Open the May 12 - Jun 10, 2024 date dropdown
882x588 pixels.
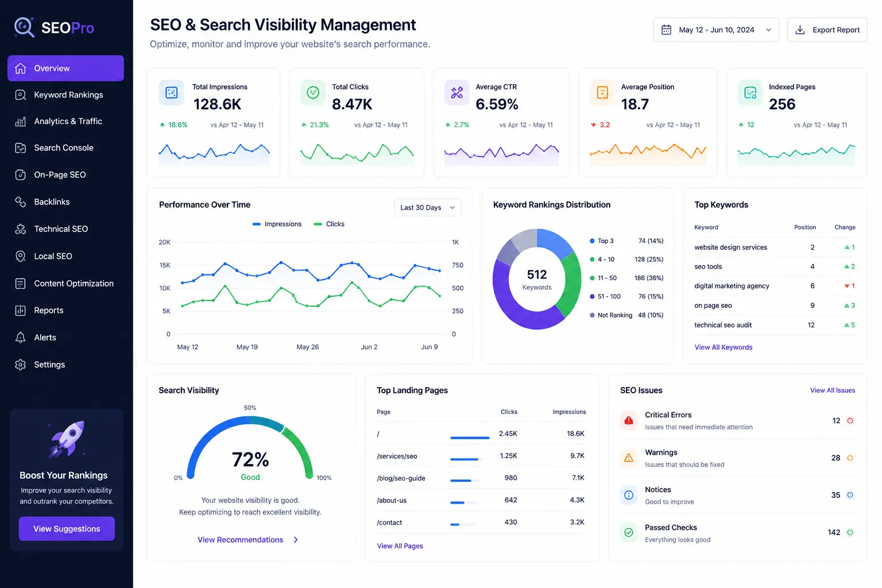pyautogui.click(x=716, y=30)
